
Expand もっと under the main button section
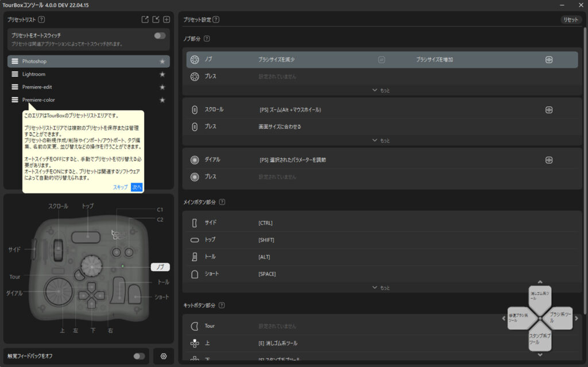pyautogui.click(x=381, y=288)
